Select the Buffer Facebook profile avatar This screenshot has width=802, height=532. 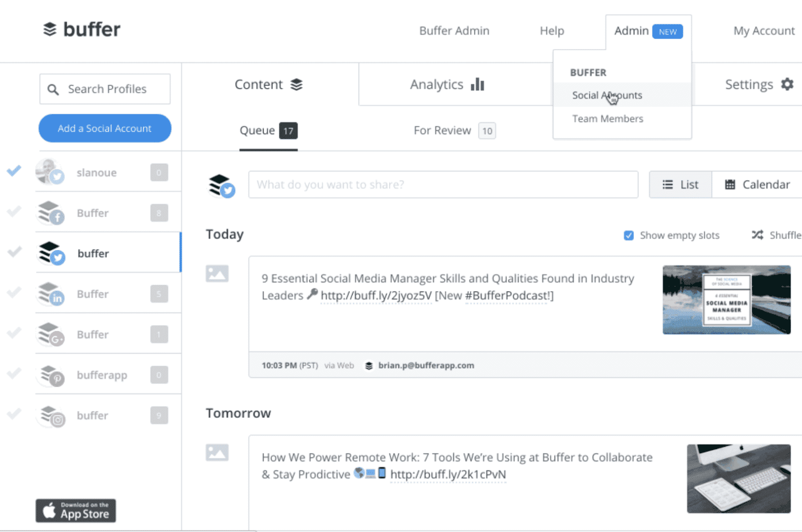pyautogui.click(x=51, y=213)
